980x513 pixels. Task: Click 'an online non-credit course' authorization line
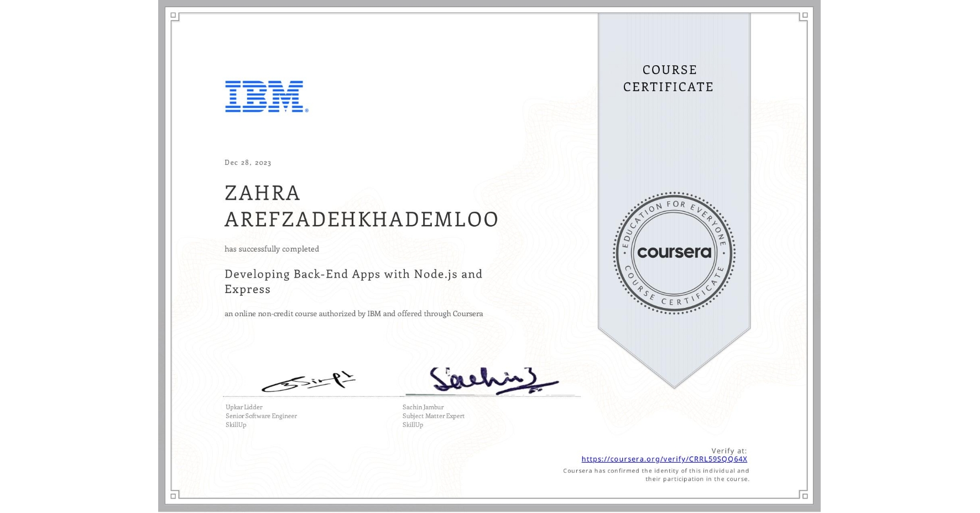[x=353, y=313]
